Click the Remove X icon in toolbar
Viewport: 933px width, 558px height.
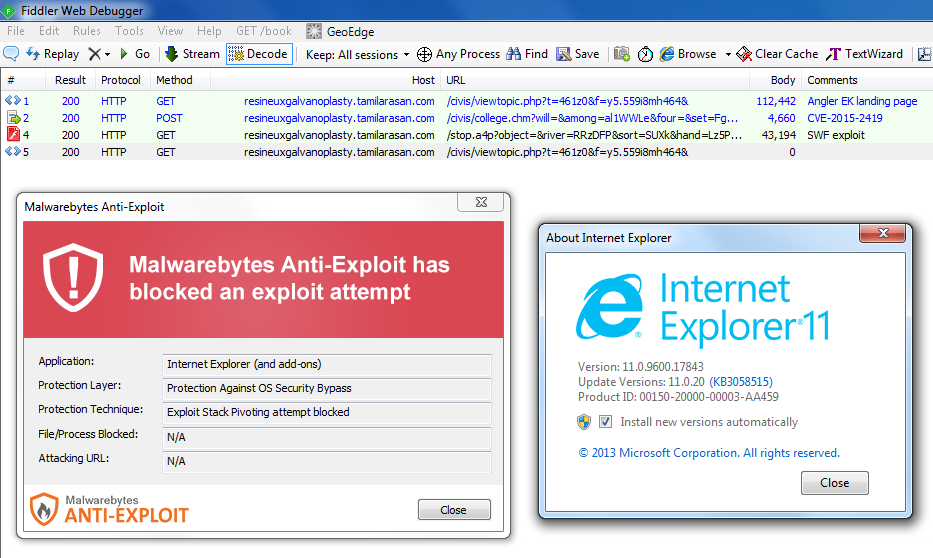coord(94,54)
